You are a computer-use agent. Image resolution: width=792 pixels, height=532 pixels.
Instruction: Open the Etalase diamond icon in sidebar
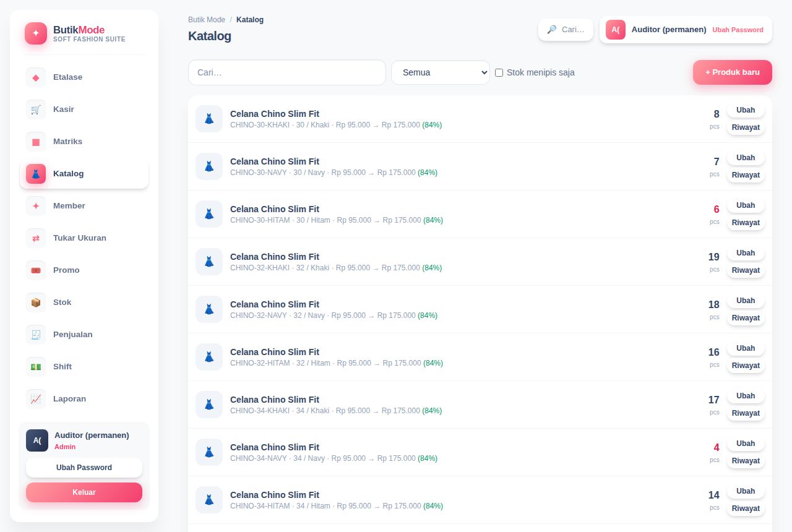[36, 77]
